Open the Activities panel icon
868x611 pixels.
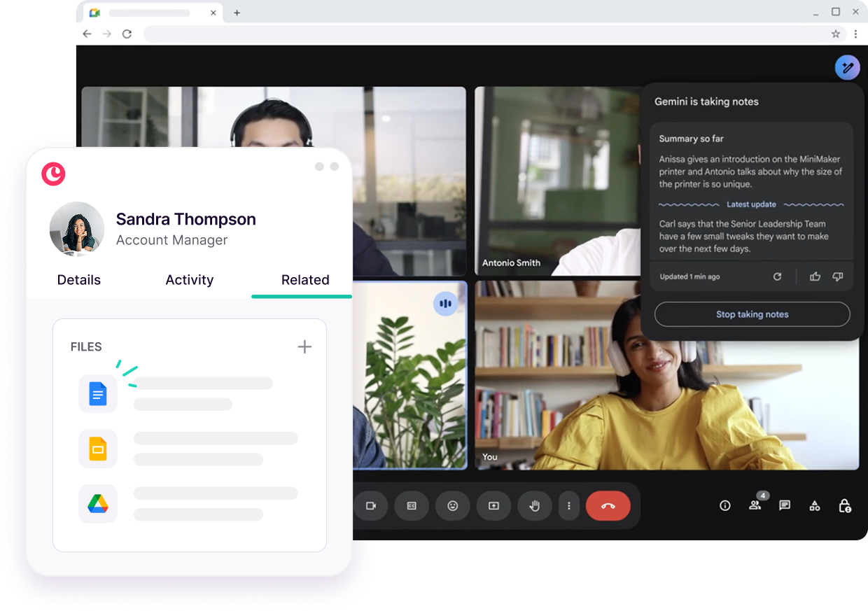click(814, 505)
